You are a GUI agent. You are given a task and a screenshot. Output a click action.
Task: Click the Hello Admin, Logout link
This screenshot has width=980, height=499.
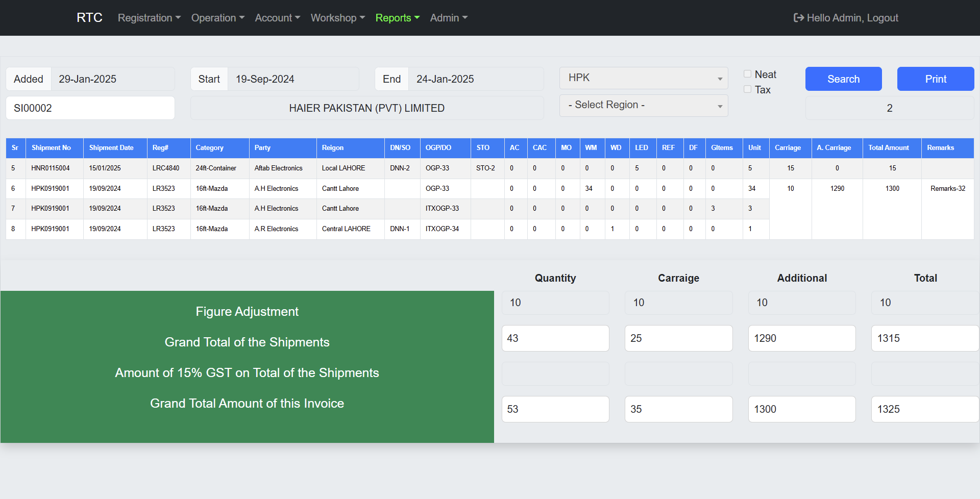point(852,18)
